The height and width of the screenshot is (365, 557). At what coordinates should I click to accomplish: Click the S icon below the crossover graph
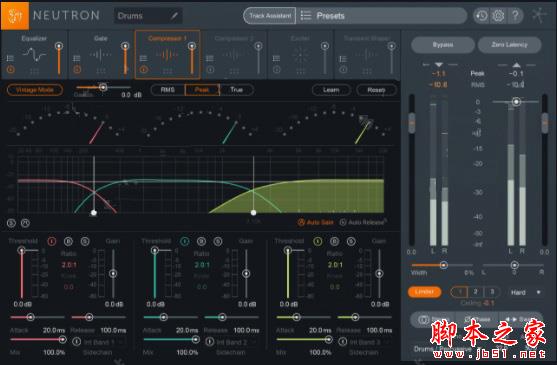click(11, 223)
